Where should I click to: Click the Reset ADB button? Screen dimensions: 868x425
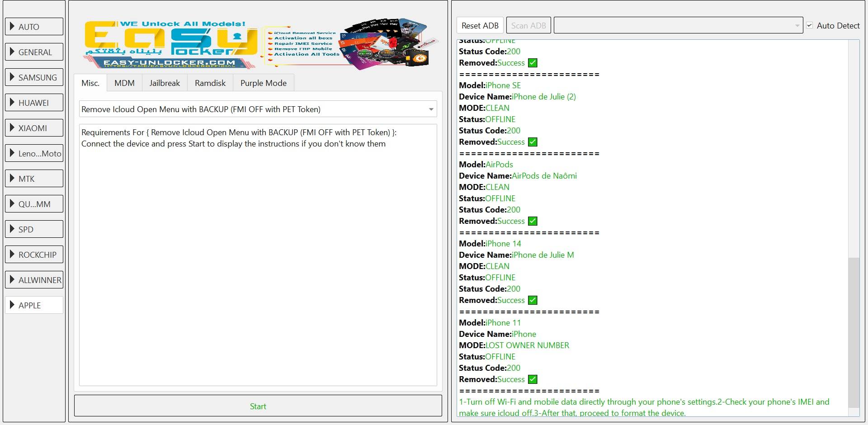click(x=480, y=26)
